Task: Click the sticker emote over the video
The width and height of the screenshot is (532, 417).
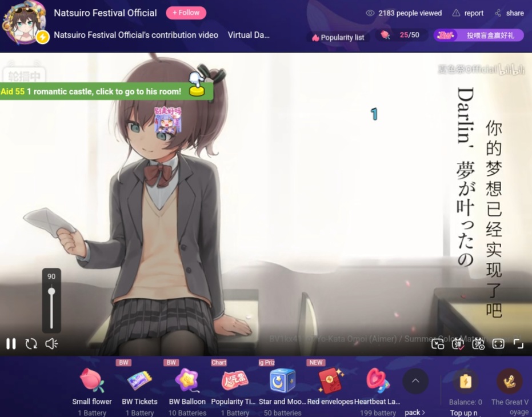Action: [x=167, y=119]
